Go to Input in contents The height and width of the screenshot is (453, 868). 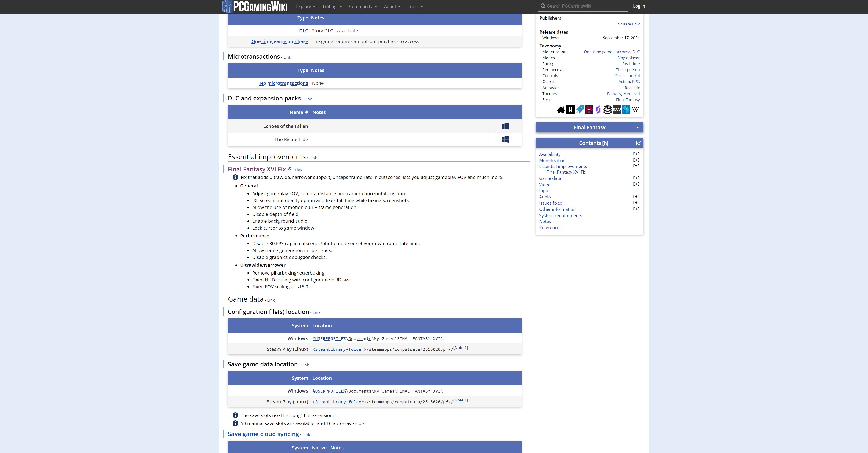(544, 191)
